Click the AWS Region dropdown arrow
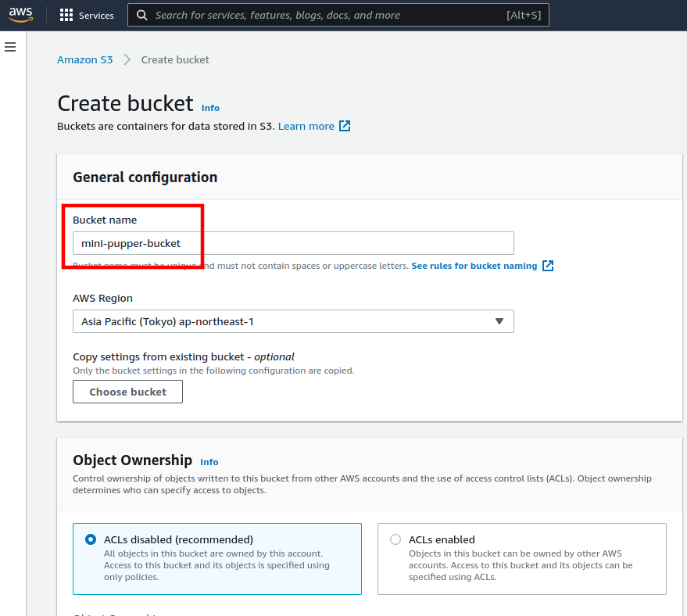Viewport: 687px width, 616px height. coord(499,321)
